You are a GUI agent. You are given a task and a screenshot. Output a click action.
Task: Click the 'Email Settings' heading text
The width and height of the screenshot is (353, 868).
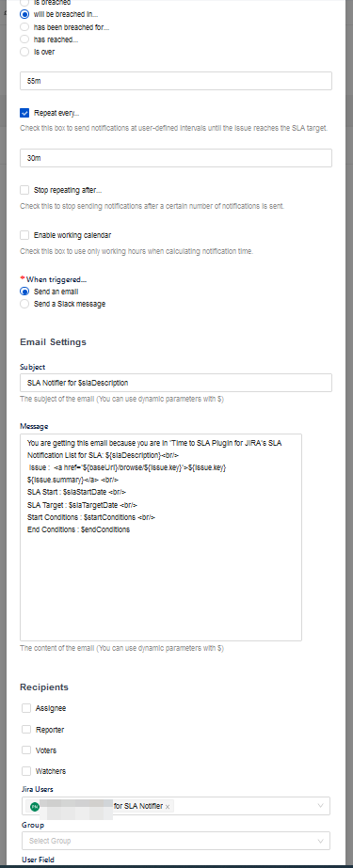(x=54, y=342)
